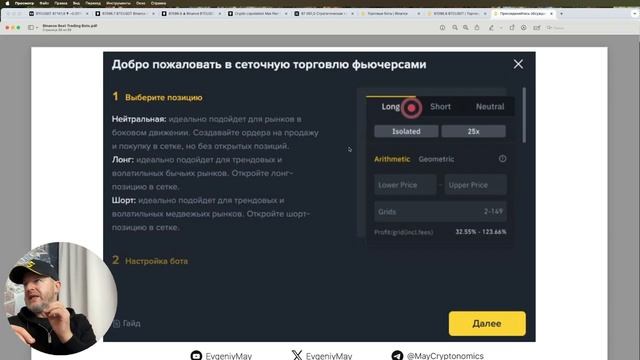The image size is (640, 360).
Task: Click the zoom out magnifier icon
Action: click(x=455, y=28)
